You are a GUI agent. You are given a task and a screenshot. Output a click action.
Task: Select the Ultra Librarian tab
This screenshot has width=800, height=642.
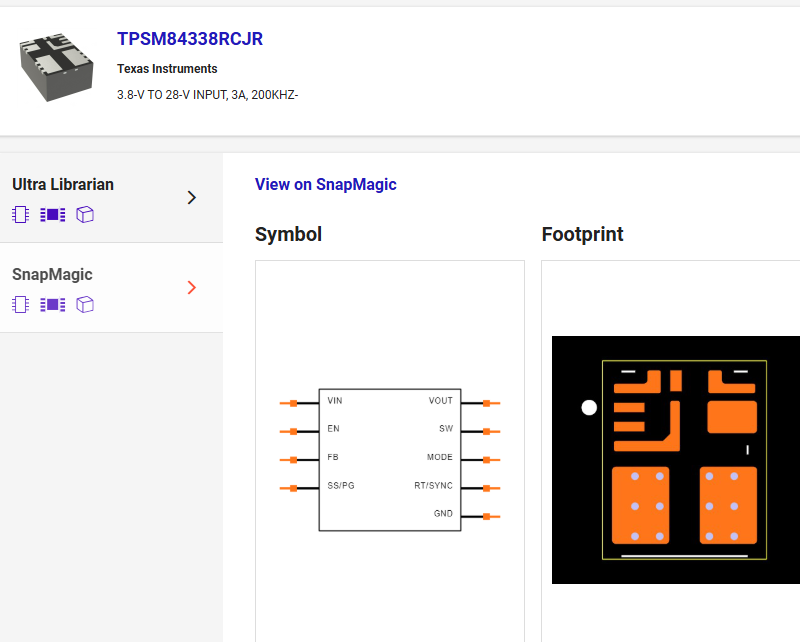(x=111, y=198)
